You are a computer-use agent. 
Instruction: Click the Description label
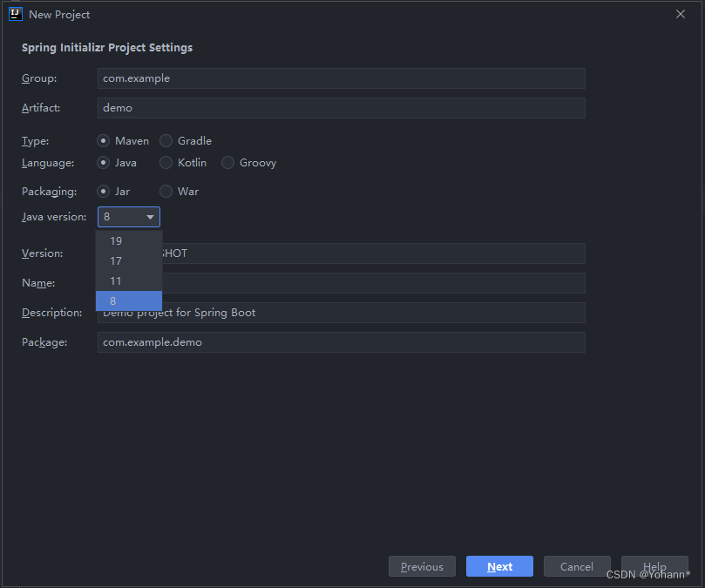[51, 313]
